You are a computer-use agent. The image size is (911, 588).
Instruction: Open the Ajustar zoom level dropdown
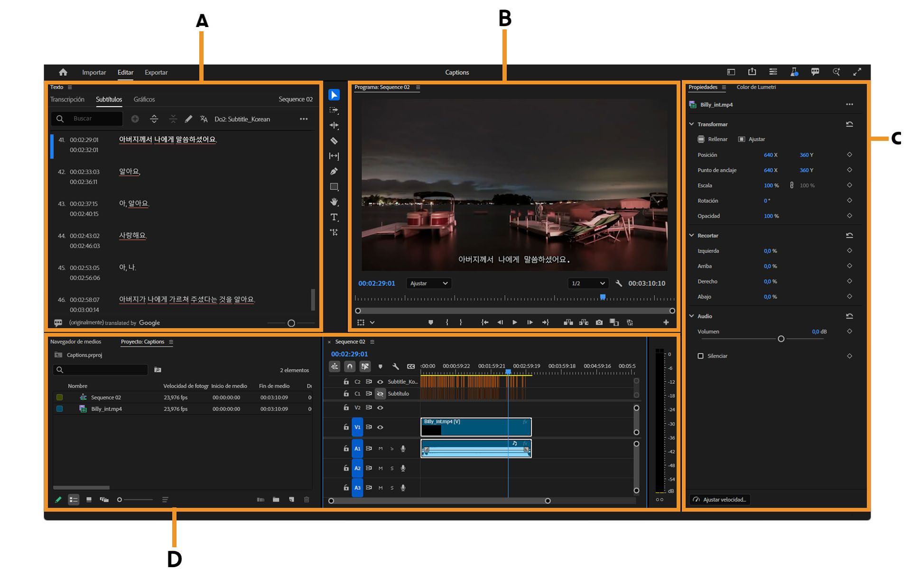(428, 284)
